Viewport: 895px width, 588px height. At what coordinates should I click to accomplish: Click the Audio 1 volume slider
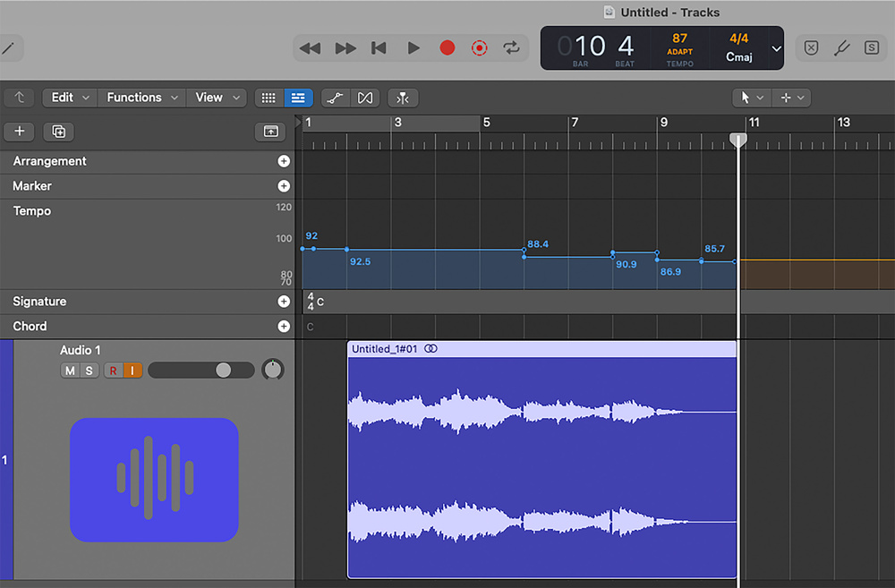pos(201,371)
